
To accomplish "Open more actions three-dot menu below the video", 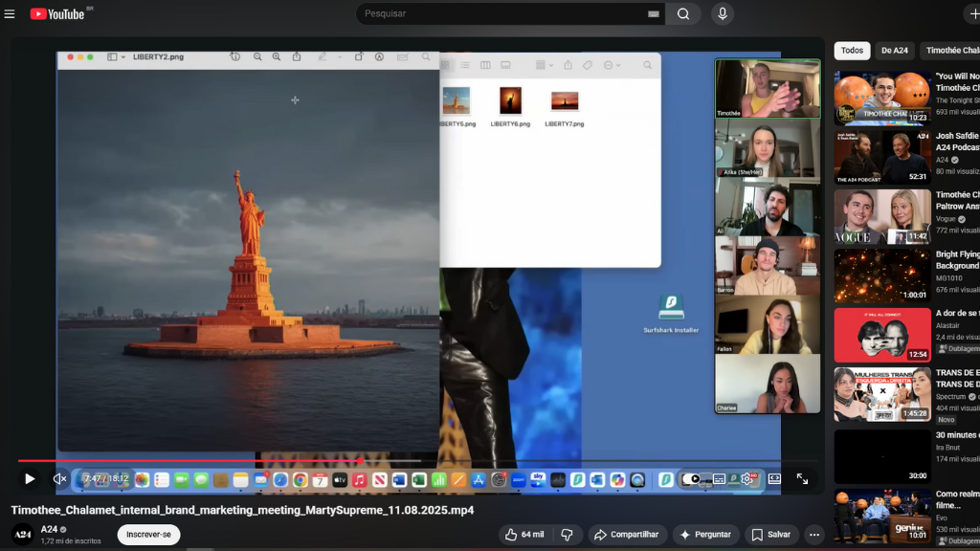I will [814, 535].
